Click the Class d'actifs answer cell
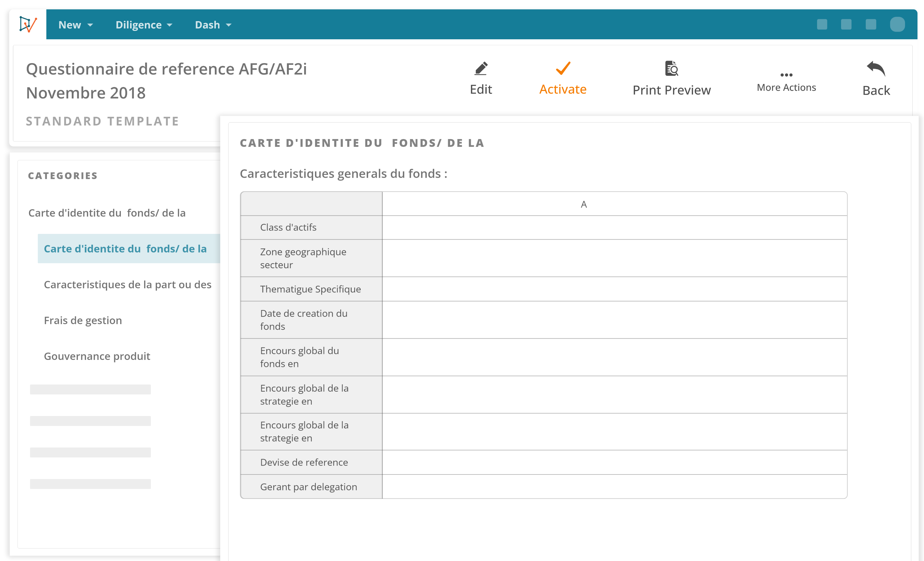The width and height of the screenshot is (924, 561). (614, 227)
